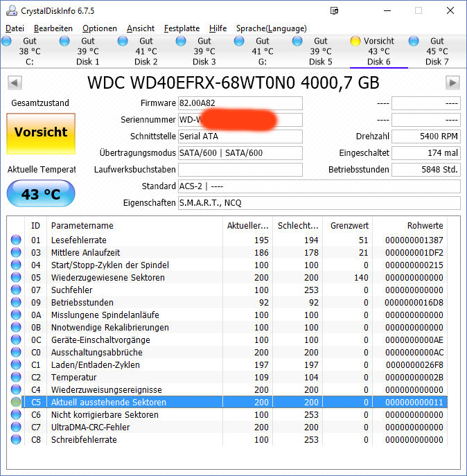Switch to Disk 7 tab
The image size is (467, 476).
[x=437, y=51]
